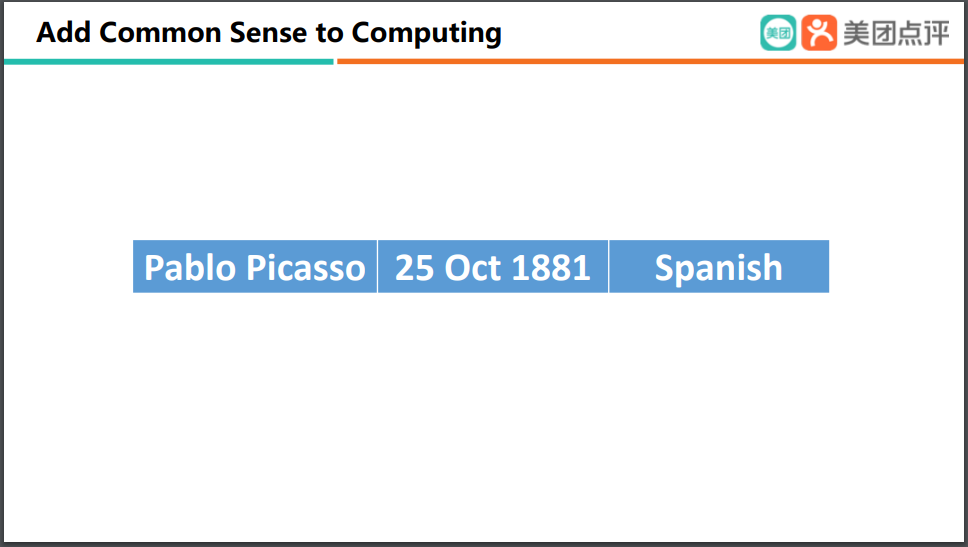Click the word Pablo in the first cell

coord(190,268)
